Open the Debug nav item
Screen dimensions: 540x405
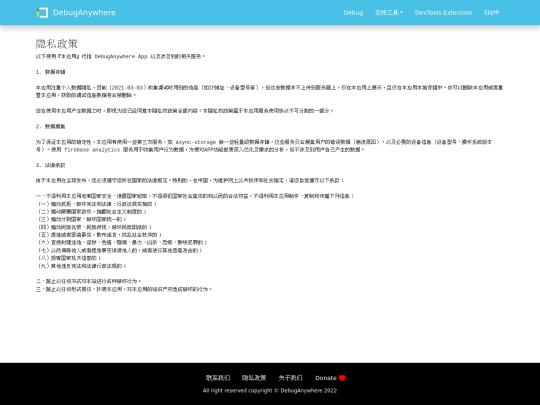pyautogui.click(x=353, y=13)
